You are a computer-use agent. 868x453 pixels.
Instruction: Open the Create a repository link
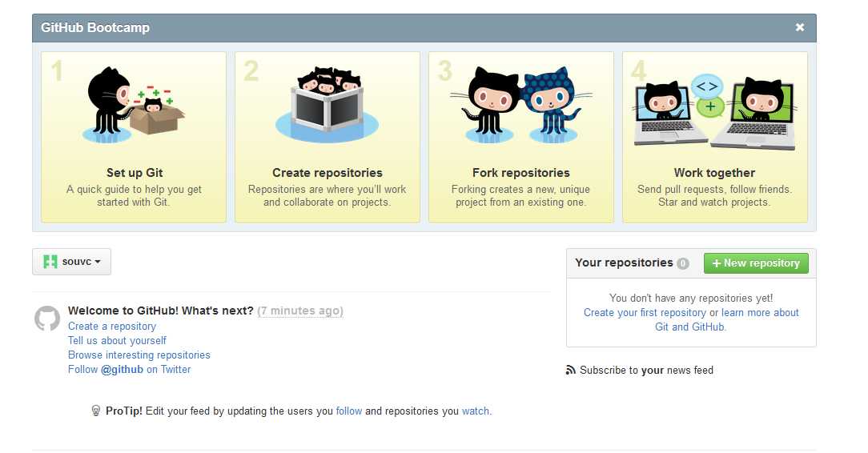coord(112,327)
